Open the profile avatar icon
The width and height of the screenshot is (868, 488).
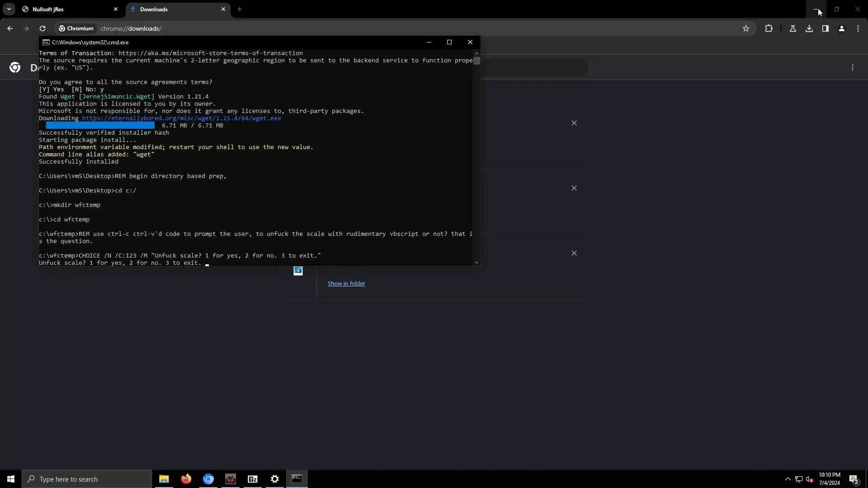pyautogui.click(x=841, y=28)
